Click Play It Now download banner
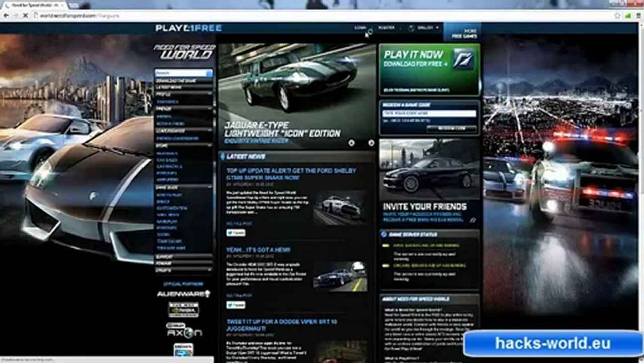The width and height of the screenshot is (644, 363). tap(430, 70)
